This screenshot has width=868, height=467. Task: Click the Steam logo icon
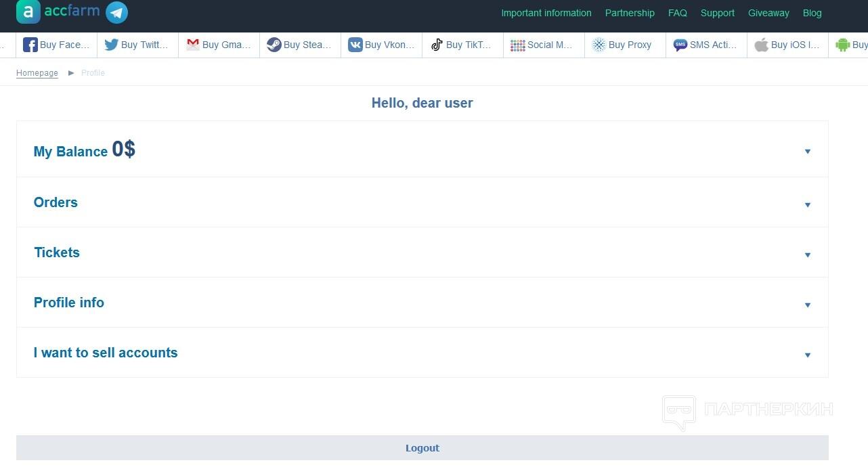tap(274, 45)
